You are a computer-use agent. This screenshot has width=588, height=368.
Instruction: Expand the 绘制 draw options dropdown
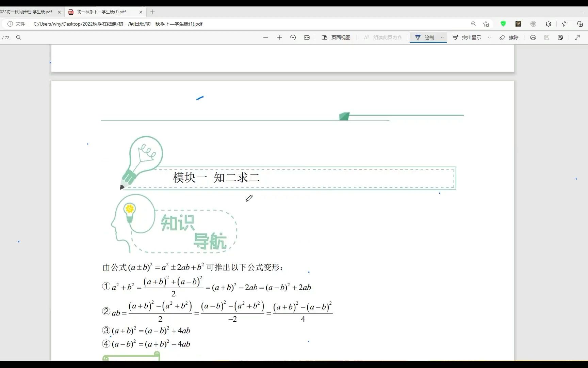coord(442,37)
